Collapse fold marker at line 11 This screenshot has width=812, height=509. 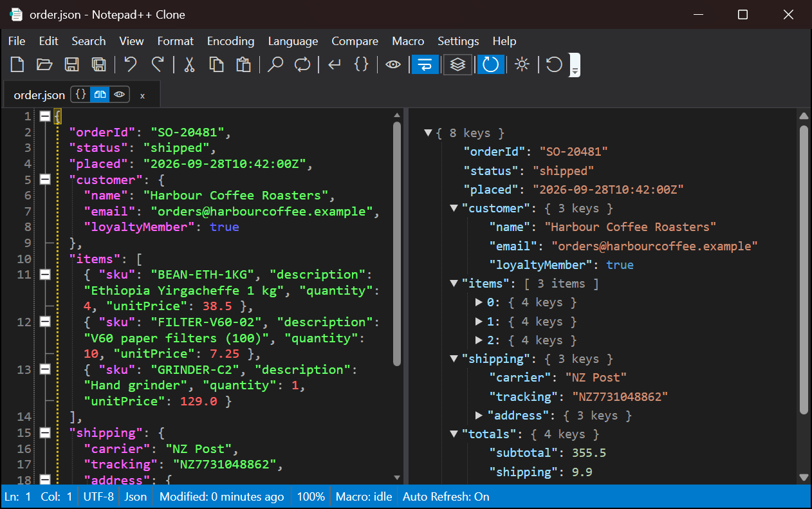pos(45,274)
